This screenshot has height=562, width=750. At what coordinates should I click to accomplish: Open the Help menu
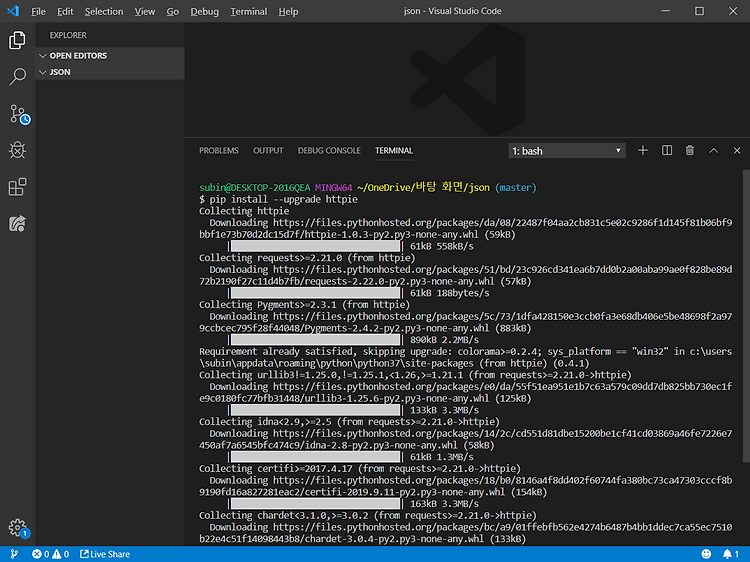pyautogui.click(x=288, y=11)
